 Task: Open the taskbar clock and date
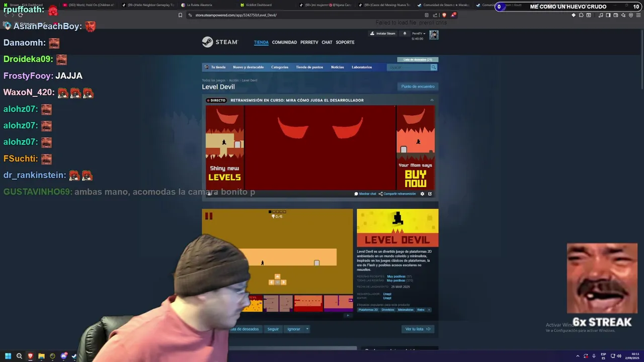[x=632, y=356]
